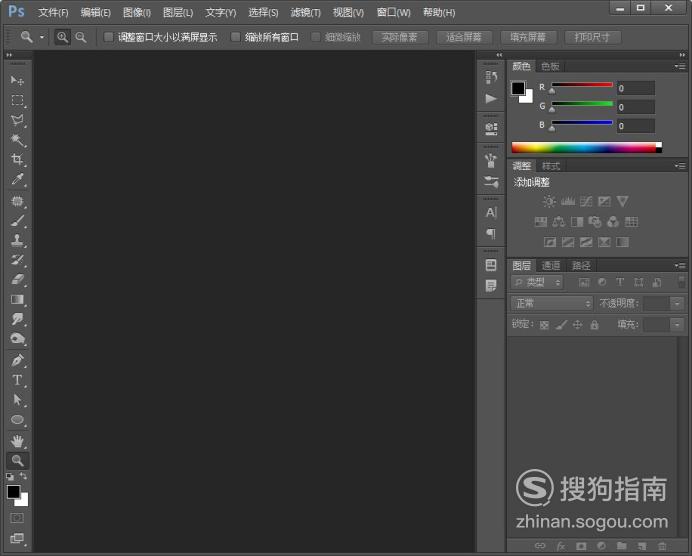Enable 调整窗口大小以满屏显示 checkbox
692x556 pixels.
tap(108, 37)
